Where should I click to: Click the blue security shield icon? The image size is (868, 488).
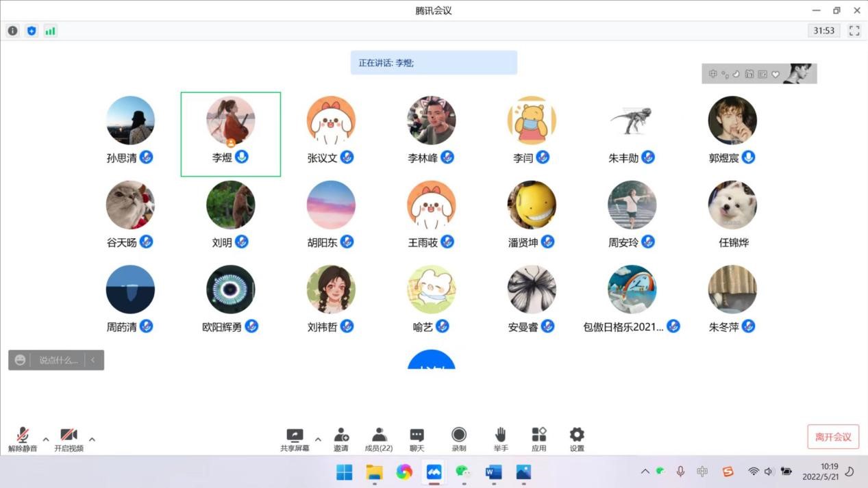[32, 31]
